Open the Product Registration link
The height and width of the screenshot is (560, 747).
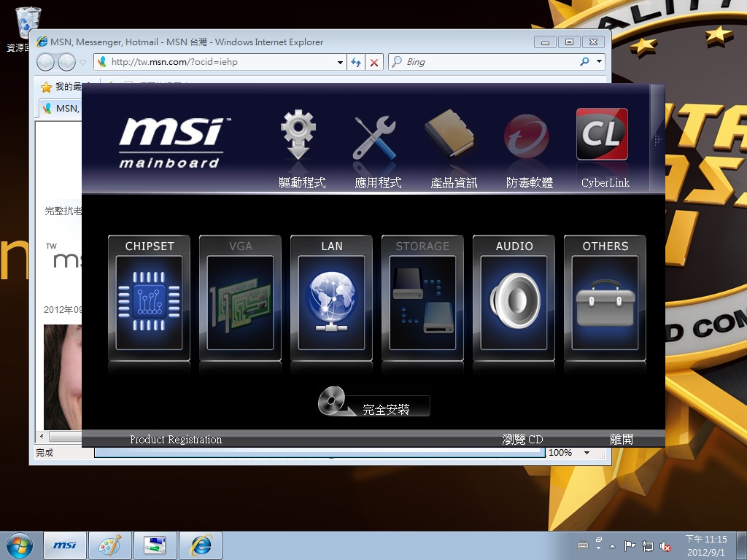coord(176,439)
